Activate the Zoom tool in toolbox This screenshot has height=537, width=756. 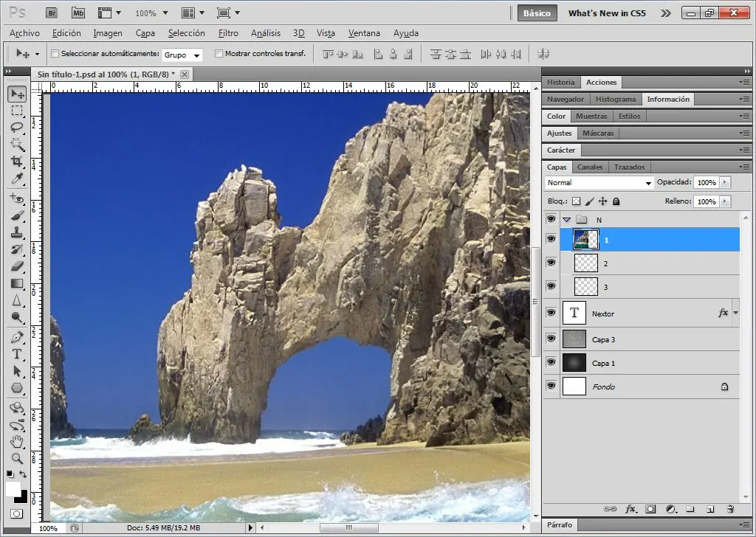17,458
